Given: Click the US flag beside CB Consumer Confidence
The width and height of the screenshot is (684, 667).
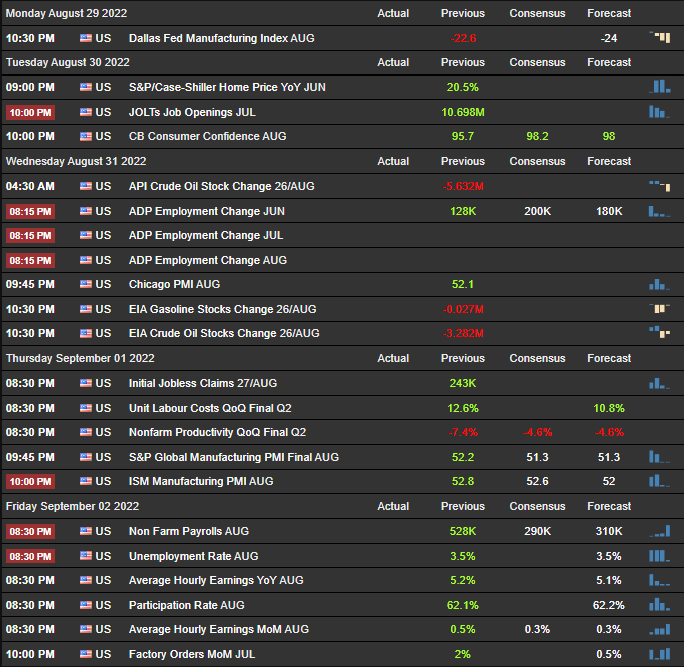Looking at the screenshot, I should [x=86, y=136].
